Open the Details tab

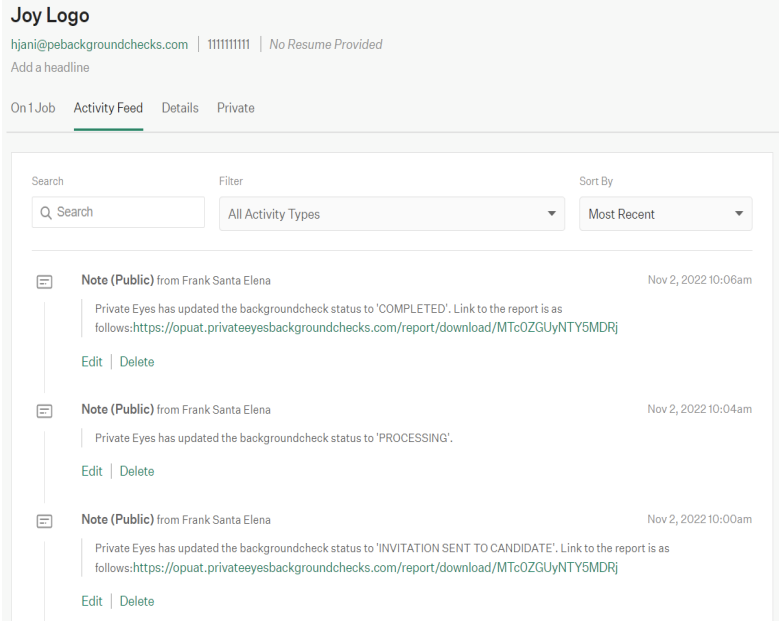[180, 108]
